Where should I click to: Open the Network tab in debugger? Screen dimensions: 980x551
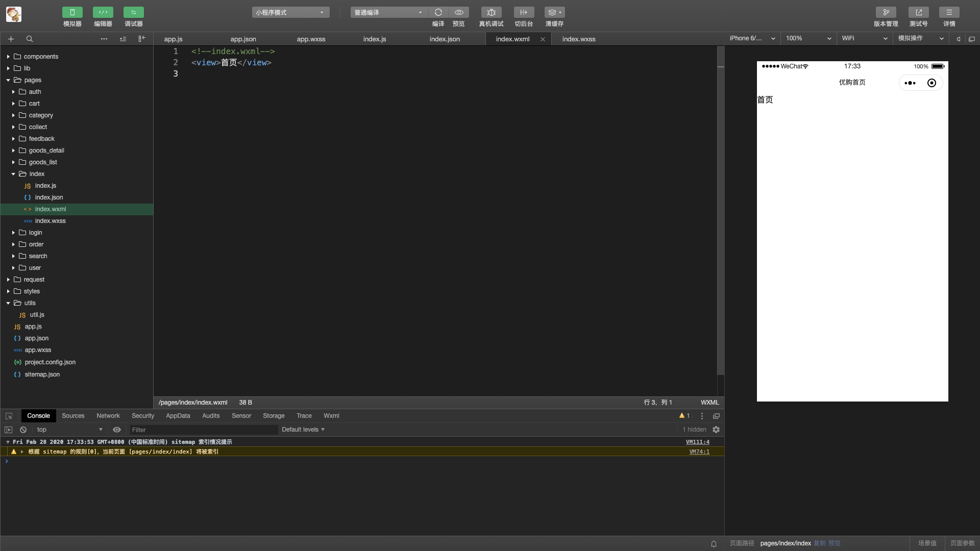[108, 416]
